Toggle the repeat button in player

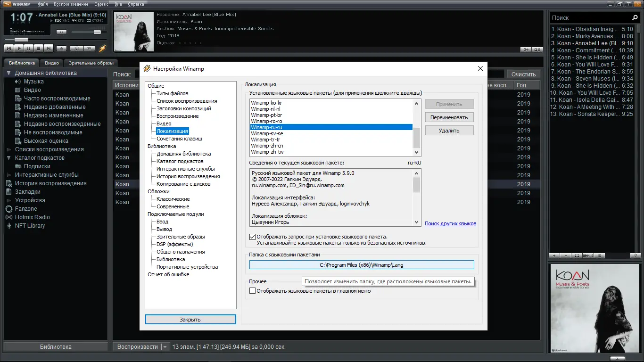tap(89, 48)
